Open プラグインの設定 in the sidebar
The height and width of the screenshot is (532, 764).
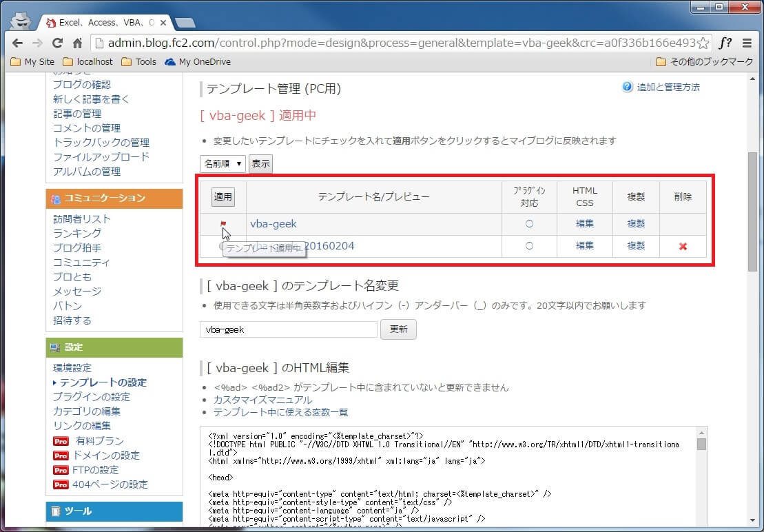[x=92, y=397]
